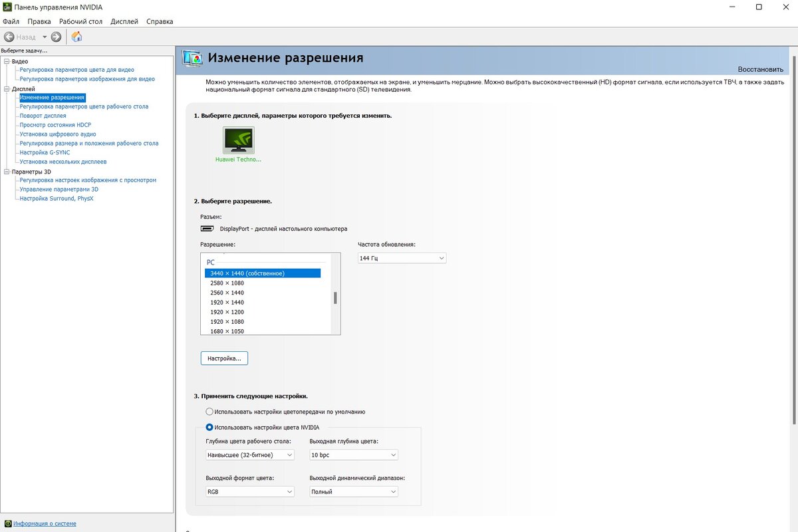Open Регулировка параметров изображения для видео
Screen dimensions: 798x532
87,79
